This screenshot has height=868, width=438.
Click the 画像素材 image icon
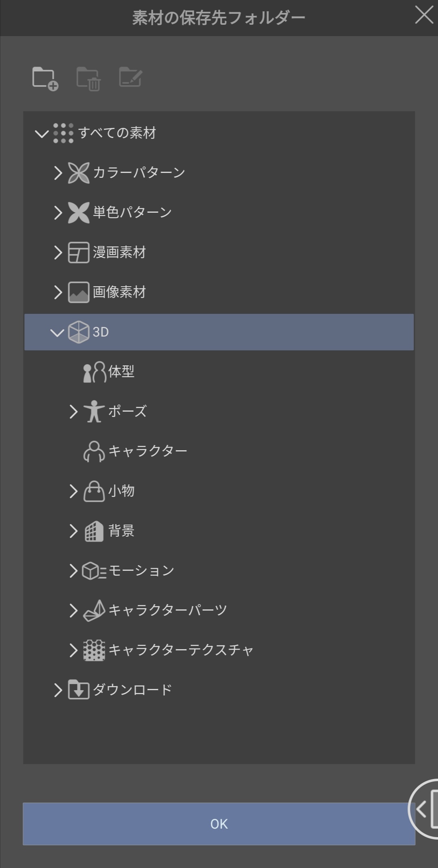(x=78, y=292)
